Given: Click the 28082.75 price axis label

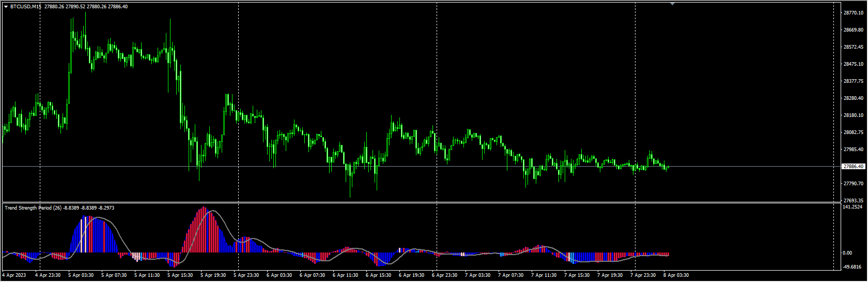Looking at the screenshot, I should 854,132.
